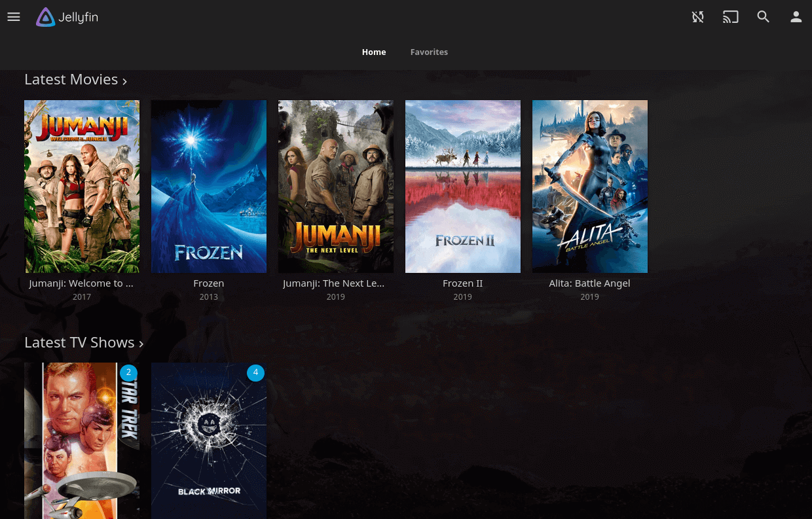This screenshot has height=519, width=812.
Task: Open the SyncPlay icon in header
Action: click(x=698, y=17)
